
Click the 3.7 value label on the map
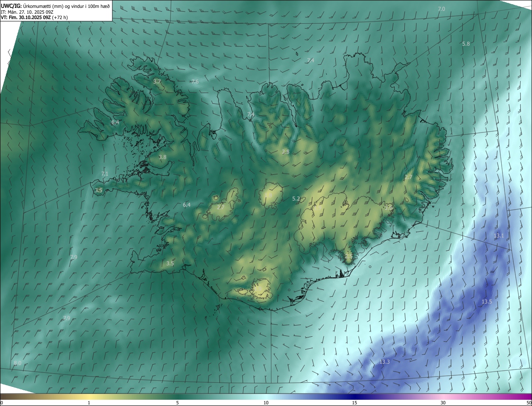tap(157, 82)
